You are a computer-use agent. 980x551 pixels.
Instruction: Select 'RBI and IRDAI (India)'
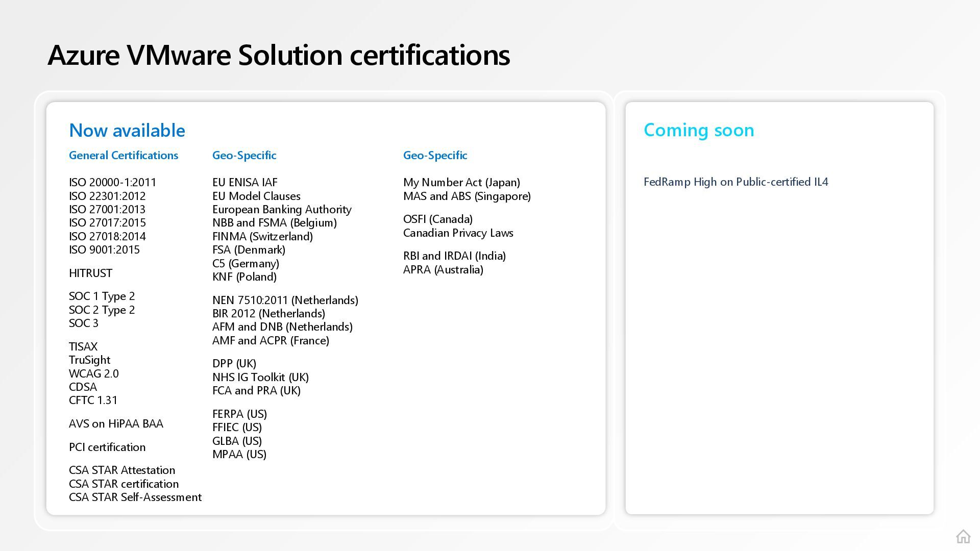(x=455, y=256)
